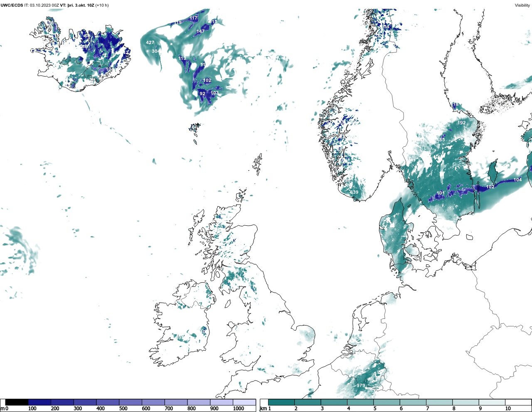
Task: Click the "m" unit label of the left legend
Action: point(2,409)
